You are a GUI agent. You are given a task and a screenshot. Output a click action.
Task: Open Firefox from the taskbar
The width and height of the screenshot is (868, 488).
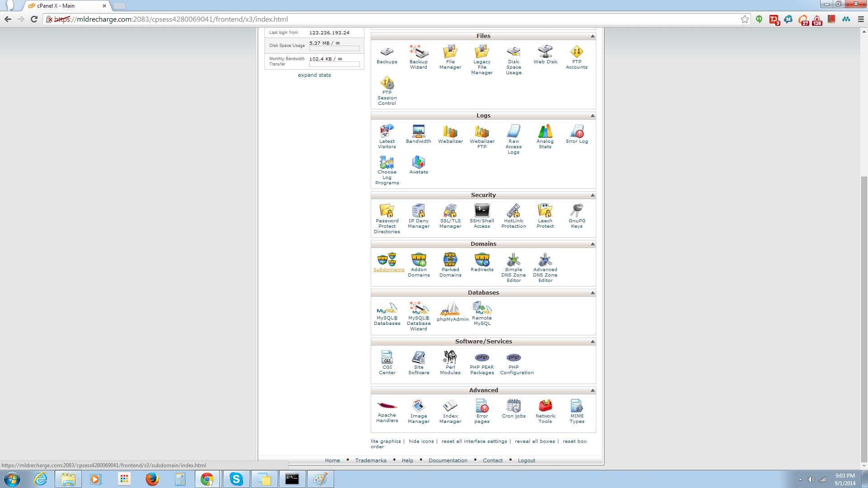[x=152, y=479]
